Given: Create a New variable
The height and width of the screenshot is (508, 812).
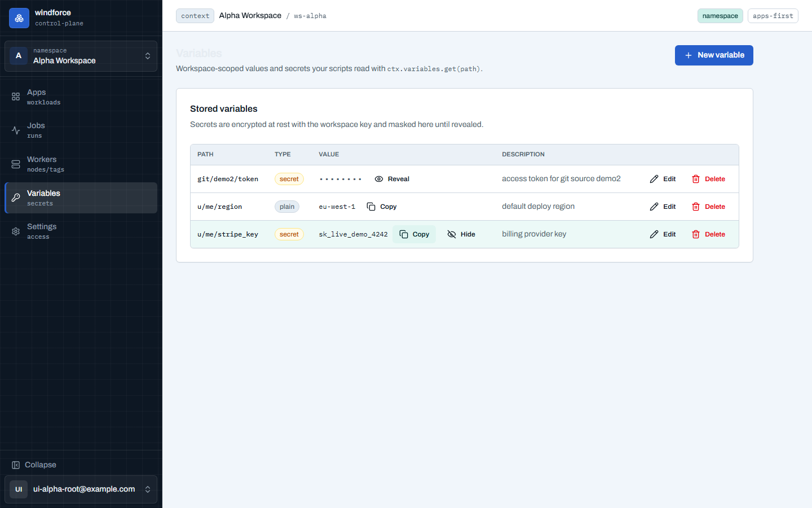Looking at the screenshot, I should 714,55.
